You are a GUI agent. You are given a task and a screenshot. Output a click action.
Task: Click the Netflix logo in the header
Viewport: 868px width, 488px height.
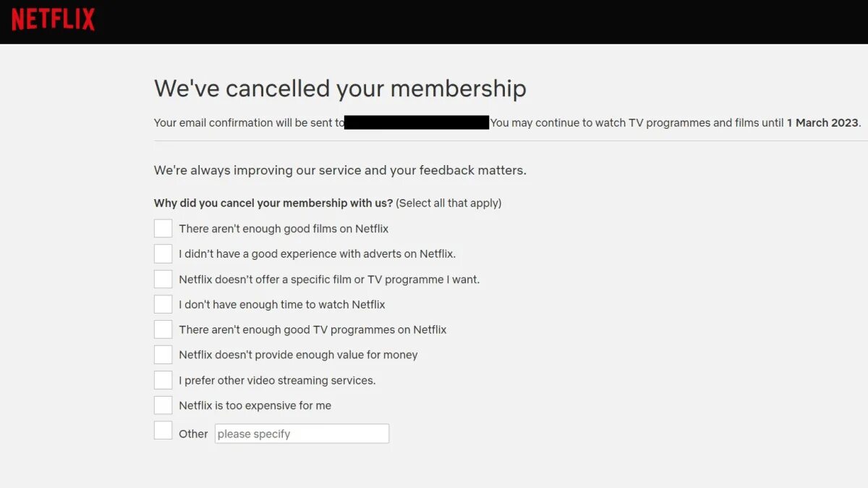(x=53, y=20)
